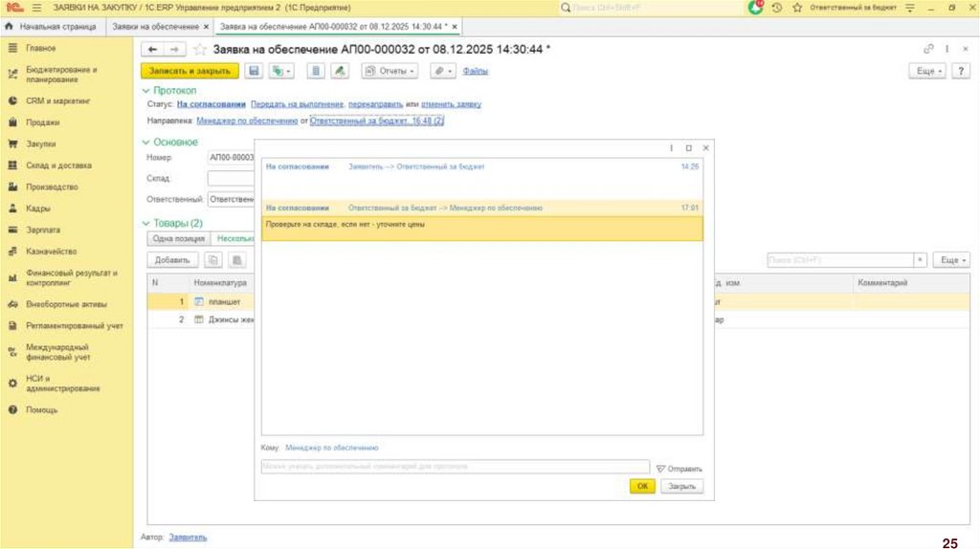Open CRM и маркетинг section
Viewport: 980px width, 549px height.
tap(58, 101)
